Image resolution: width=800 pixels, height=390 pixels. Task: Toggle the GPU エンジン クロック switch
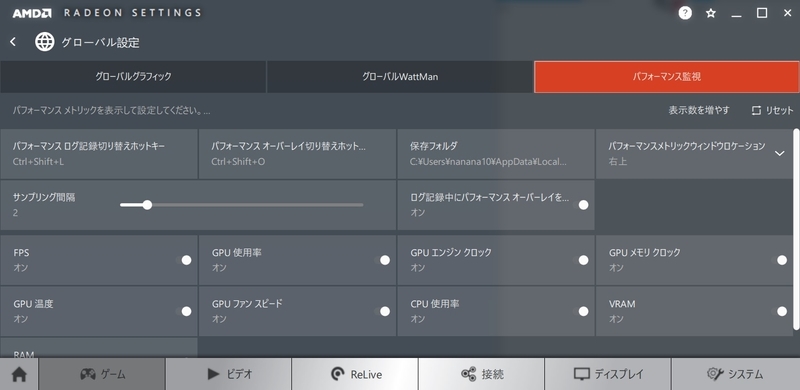click(x=581, y=260)
